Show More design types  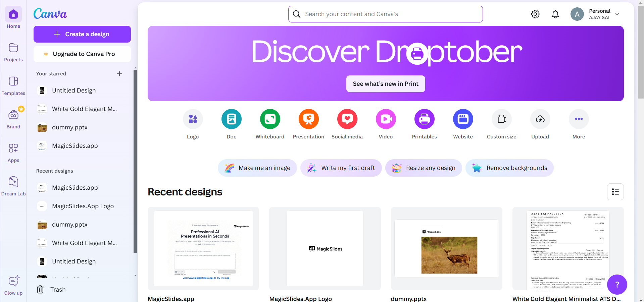(579, 124)
